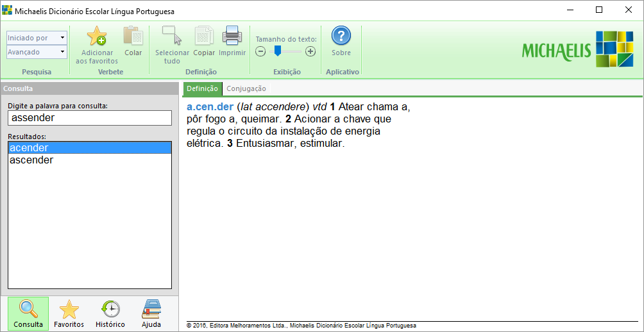
Task: Increase text size with the plus icon
Action: click(x=310, y=51)
